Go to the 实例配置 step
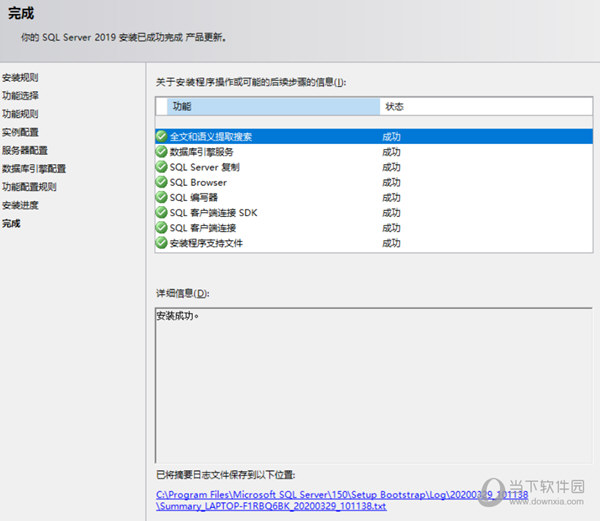The height and width of the screenshot is (521, 600). [x=20, y=132]
